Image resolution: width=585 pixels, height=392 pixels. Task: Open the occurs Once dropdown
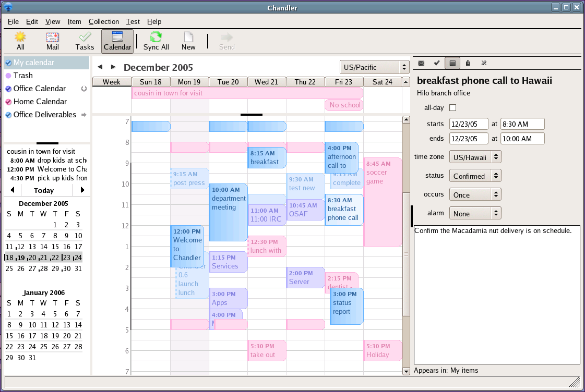[x=475, y=194]
